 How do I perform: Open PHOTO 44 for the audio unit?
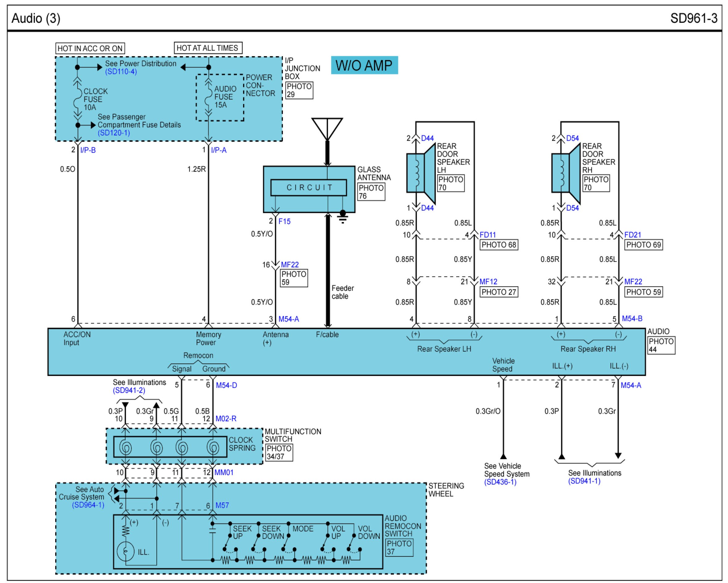click(x=661, y=345)
